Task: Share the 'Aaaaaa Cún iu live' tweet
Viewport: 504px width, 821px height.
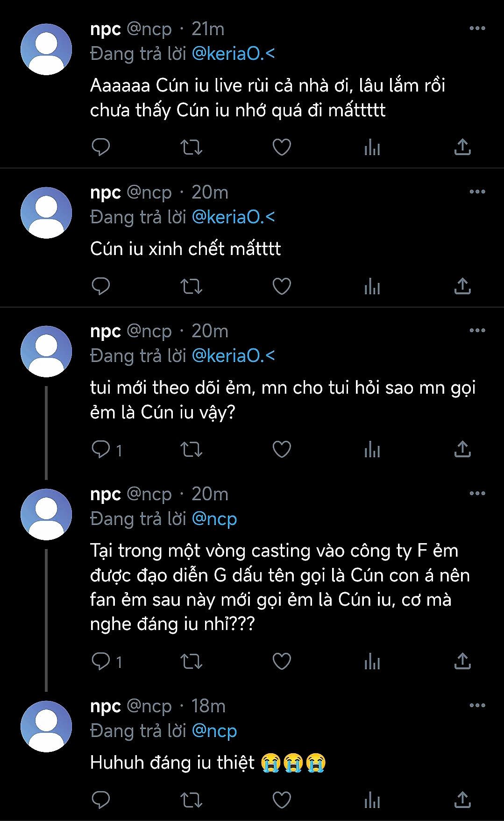Action: [x=462, y=147]
